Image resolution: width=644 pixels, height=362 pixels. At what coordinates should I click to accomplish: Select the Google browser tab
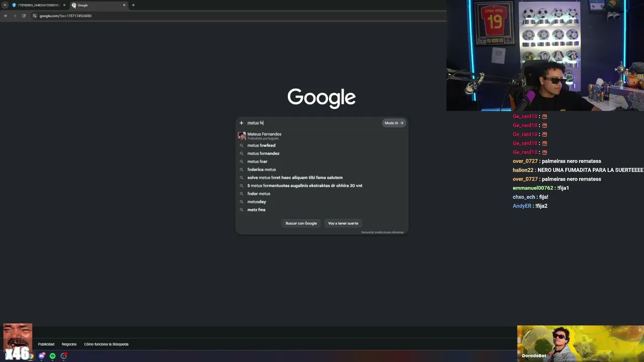(x=98, y=5)
